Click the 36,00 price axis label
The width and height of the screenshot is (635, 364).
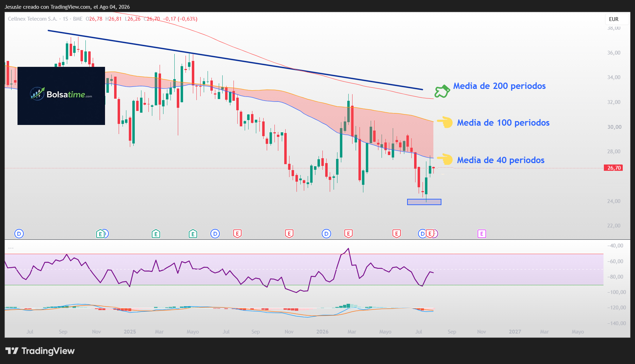click(x=614, y=53)
